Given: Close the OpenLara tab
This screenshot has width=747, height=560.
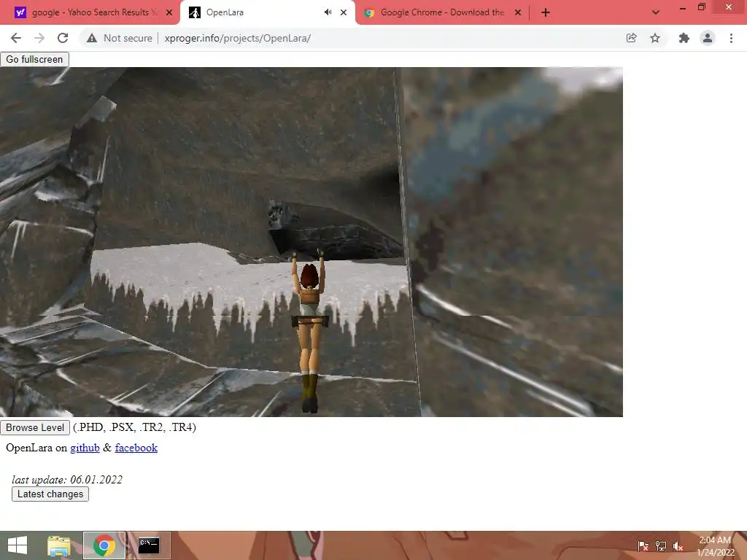Looking at the screenshot, I should coord(344,12).
